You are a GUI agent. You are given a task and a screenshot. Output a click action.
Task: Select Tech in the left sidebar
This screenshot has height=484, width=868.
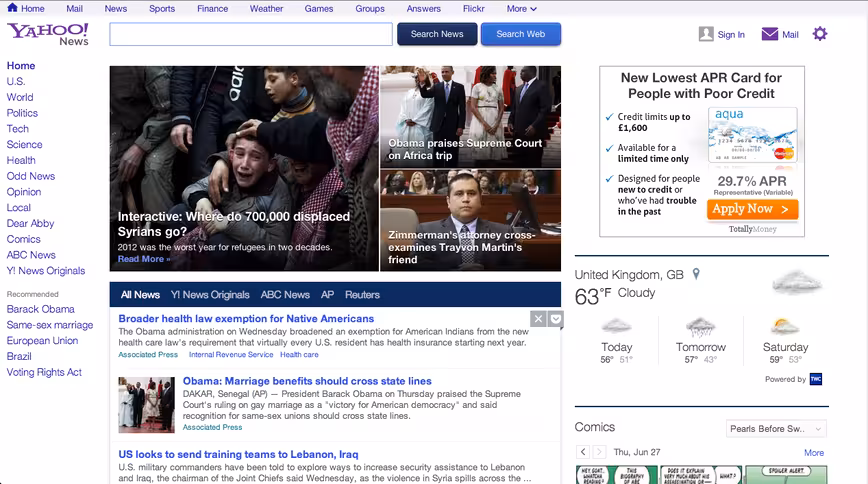click(x=18, y=128)
